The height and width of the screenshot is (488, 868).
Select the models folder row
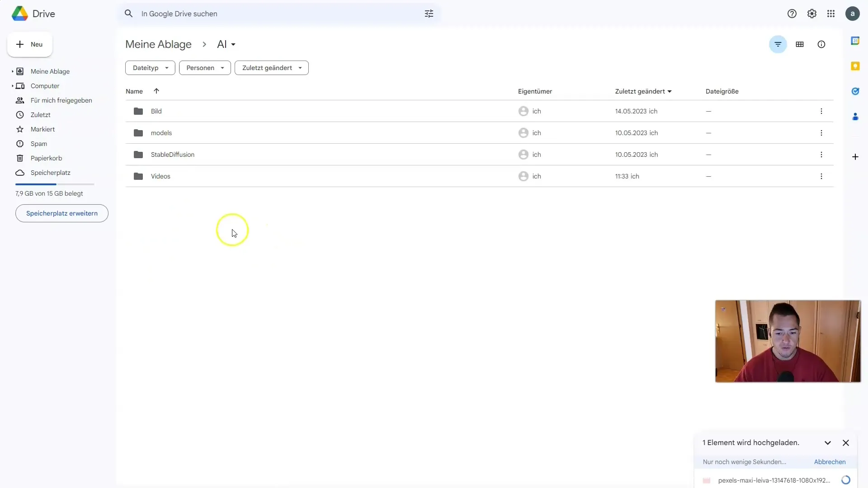pyautogui.click(x=479, y=133)
